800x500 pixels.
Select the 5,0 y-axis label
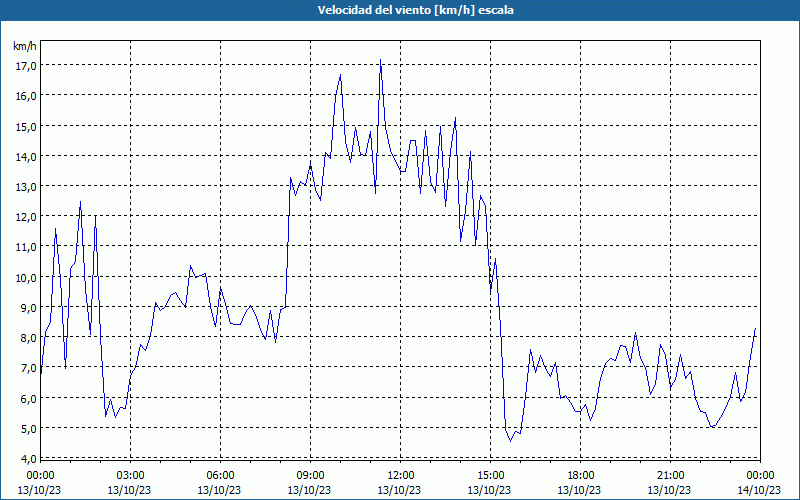click(27, 429)
